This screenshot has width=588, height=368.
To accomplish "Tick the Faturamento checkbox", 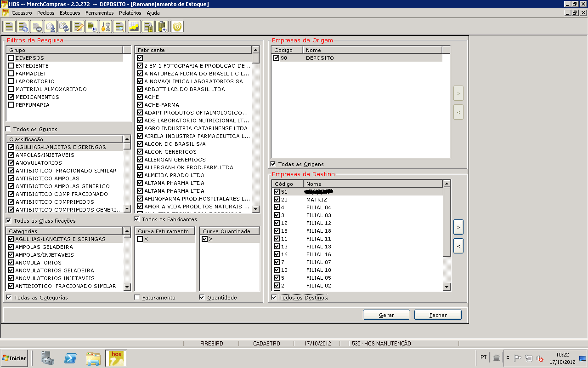I will (x=137, y=298).
